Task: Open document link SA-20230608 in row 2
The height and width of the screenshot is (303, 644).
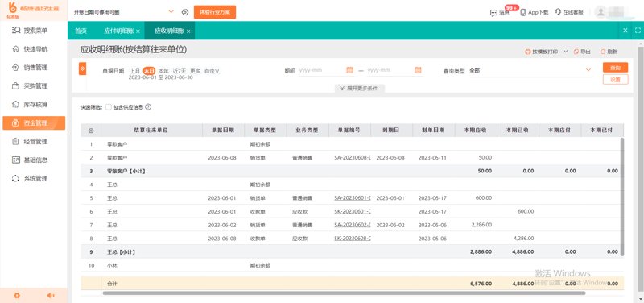Action: [353, 157]
